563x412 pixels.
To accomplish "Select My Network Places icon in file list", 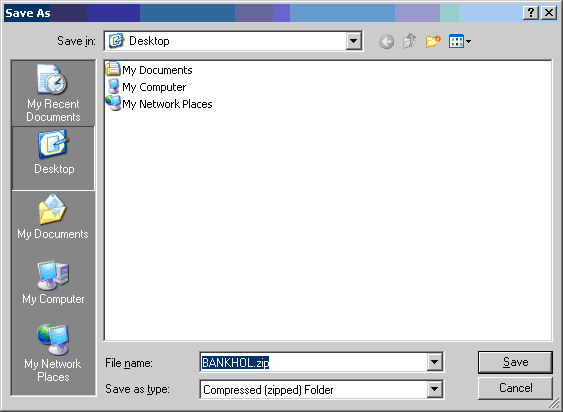I will pyautogui.click(x=113, y=103).
